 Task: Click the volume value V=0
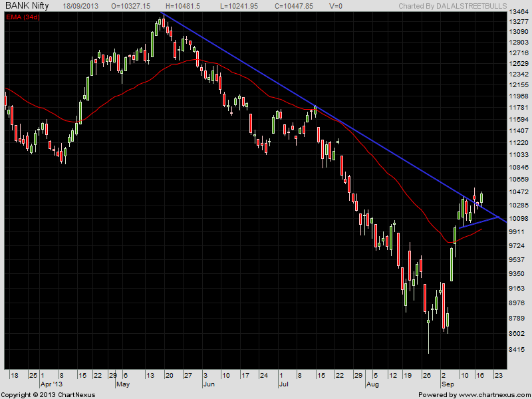(336, 6)
